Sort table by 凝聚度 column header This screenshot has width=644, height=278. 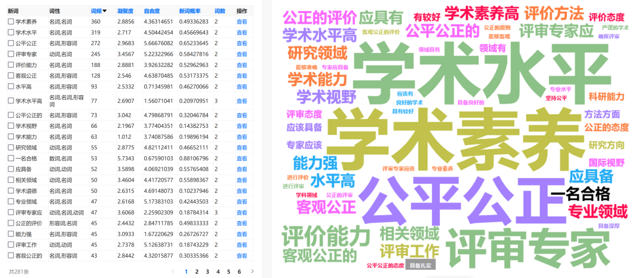point(125,11)
